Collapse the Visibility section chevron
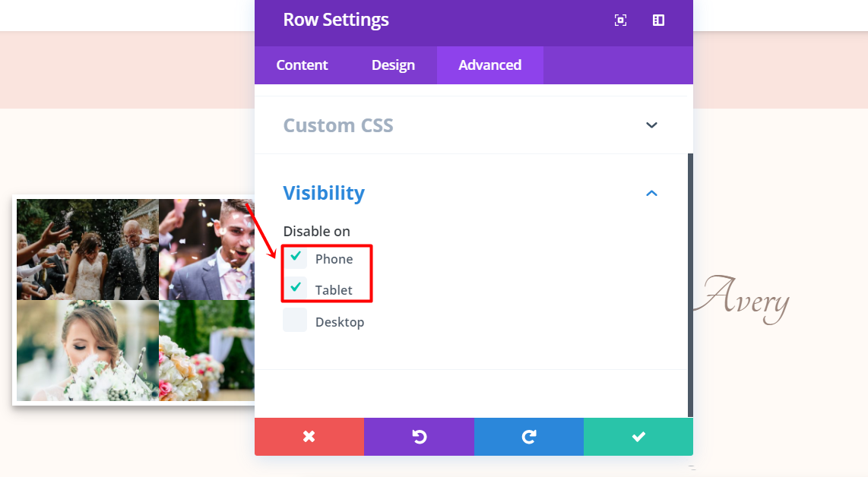868x477 pixels. coord(651,193)
